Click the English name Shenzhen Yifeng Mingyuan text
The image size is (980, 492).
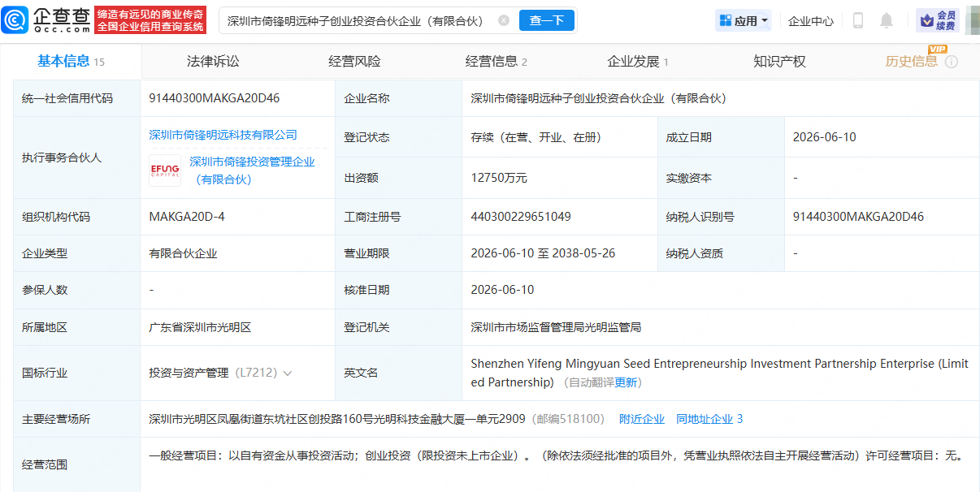719,373
